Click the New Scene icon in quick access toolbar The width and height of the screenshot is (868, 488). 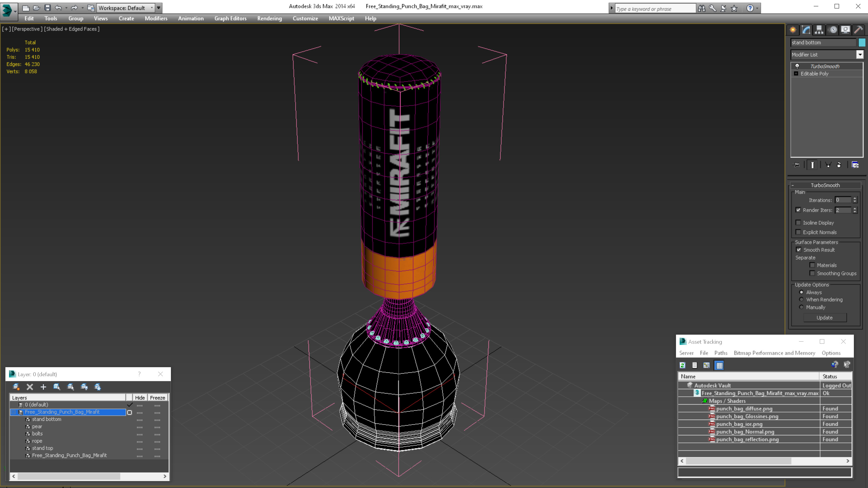coord(26,8)
